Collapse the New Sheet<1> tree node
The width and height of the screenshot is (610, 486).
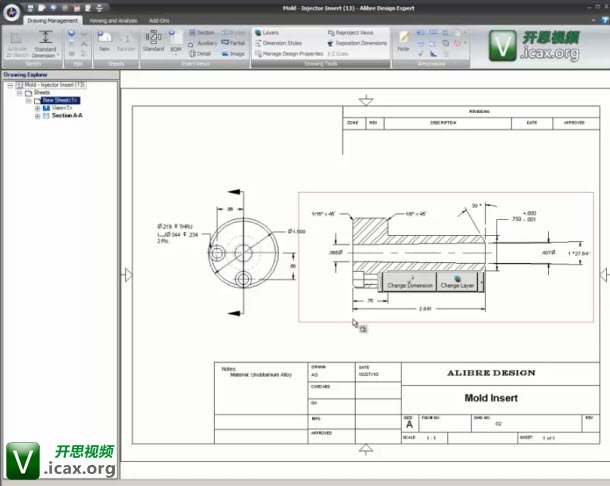tap(28, 101)
